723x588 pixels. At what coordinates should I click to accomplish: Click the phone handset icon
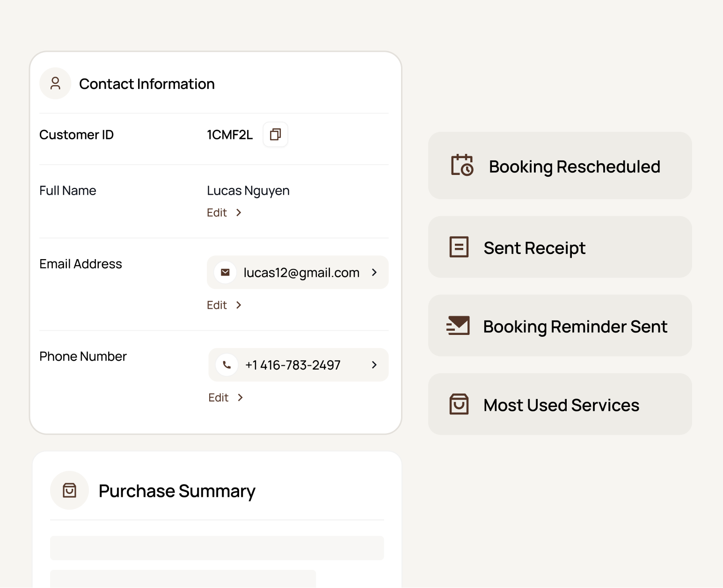(227, 365)
